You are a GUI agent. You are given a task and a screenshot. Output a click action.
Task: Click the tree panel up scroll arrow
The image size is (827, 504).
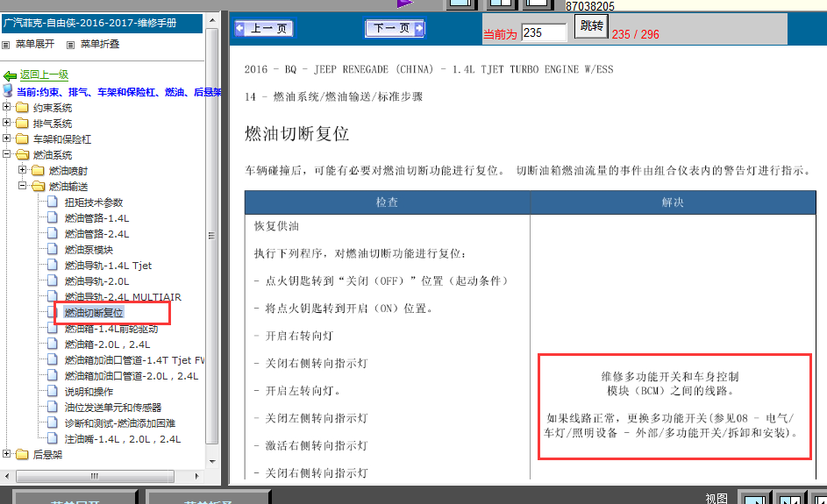pyautogui.click(x=212, y=20)
